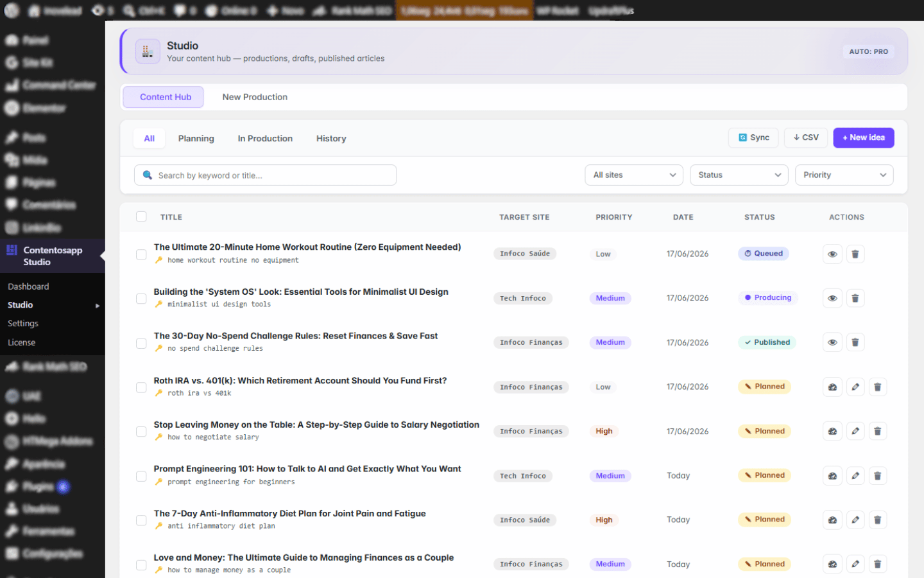Image resolution: width=924 pixels, height=578 pixels.
Task: Click the Contentosapp Studio sidebar icon
Action: click(x=12, y=250)
